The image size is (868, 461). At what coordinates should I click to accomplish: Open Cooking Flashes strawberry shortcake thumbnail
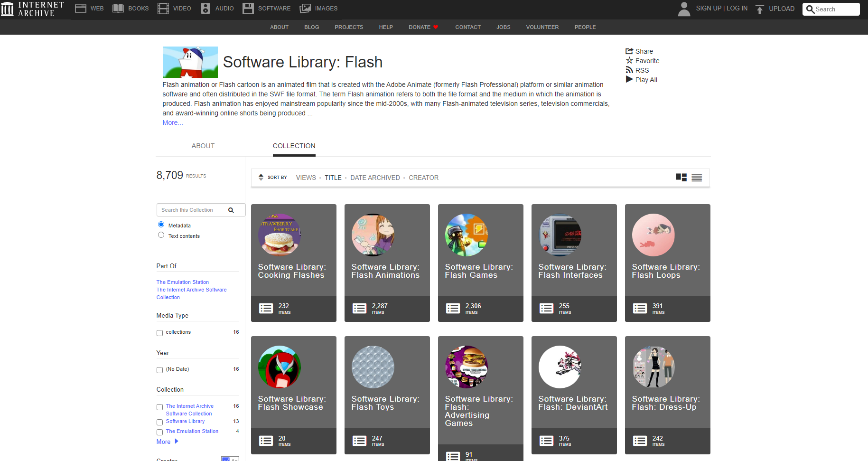point(280,235)
